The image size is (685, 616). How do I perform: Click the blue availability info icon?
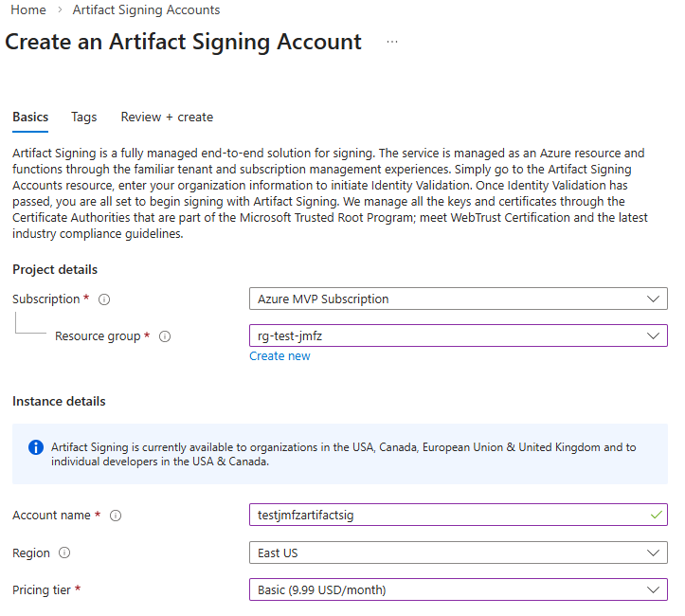pyautogui.click(x=35, y=447)
